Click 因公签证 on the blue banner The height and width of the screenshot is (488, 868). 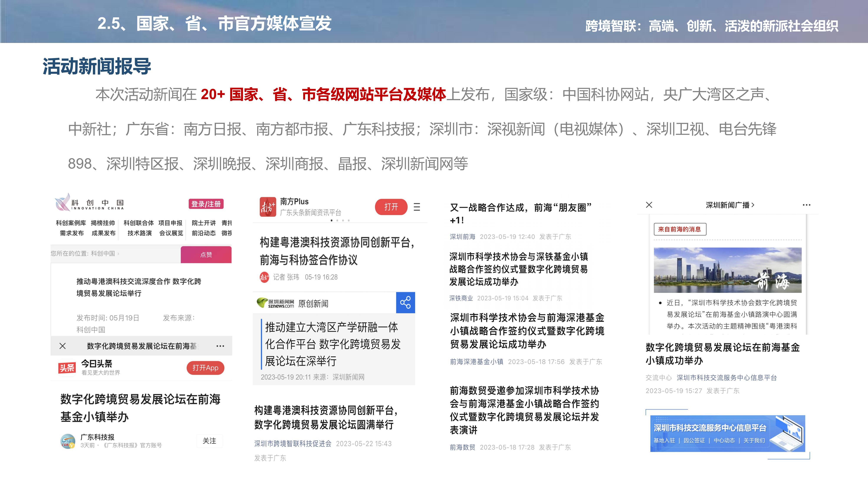pyautogui.click(x=694, y=441)
